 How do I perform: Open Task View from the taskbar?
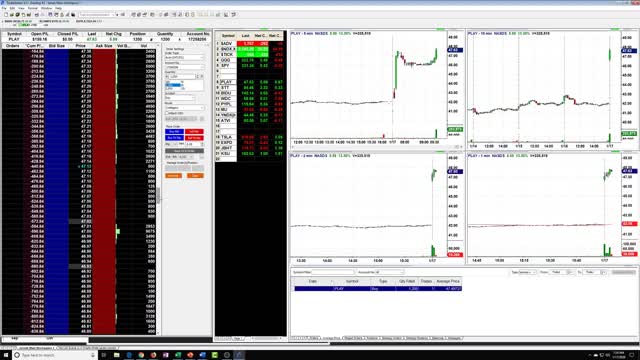(x=104, y=355)
